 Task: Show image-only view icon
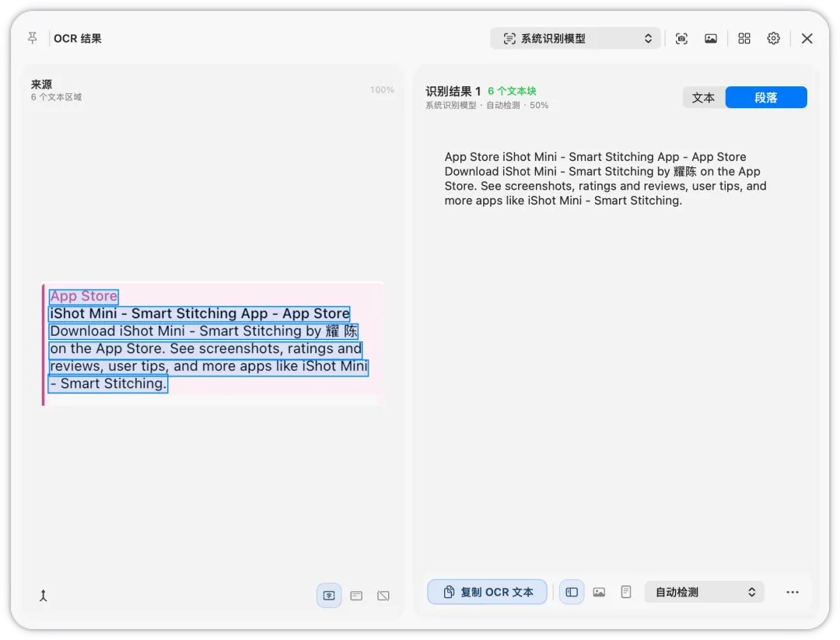[x=599, y=592]
